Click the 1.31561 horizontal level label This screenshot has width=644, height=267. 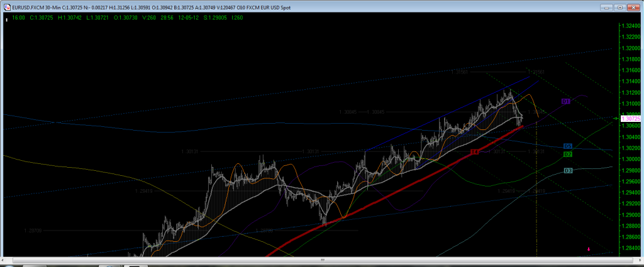[x=460, y=72]
